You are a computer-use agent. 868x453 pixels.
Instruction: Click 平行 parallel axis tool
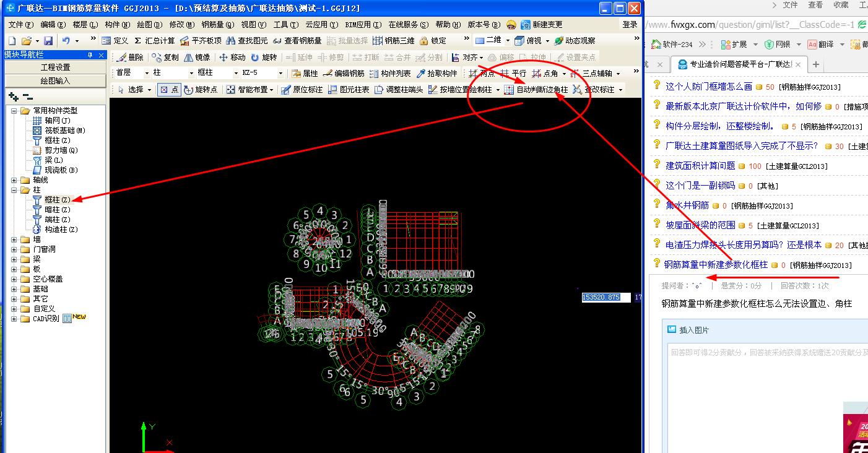tap(513, 73)
